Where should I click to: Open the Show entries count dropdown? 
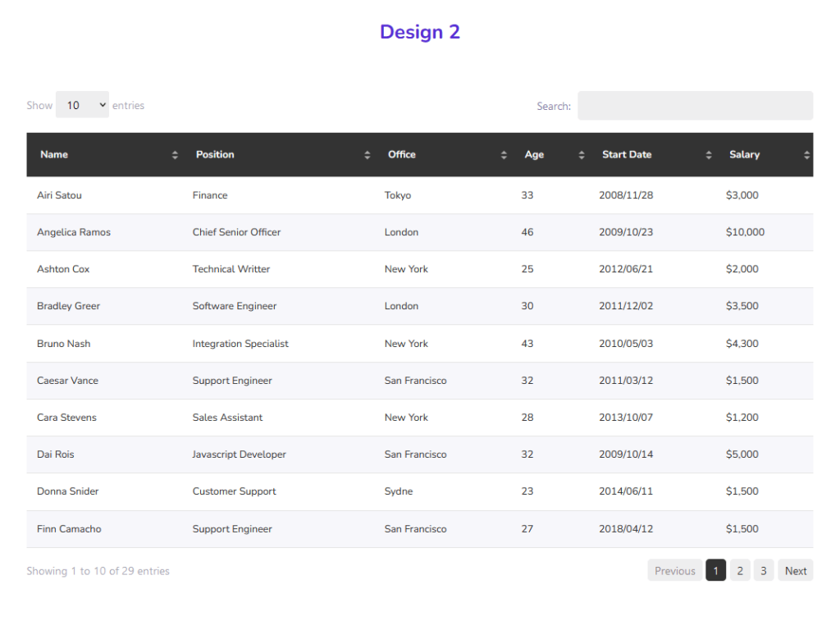[83, 105]
